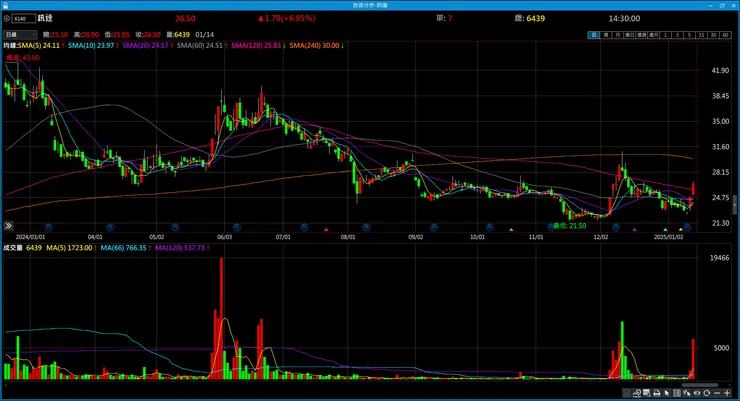740x401 pixels.
Task: Select the 還月 adjusted monthly tab
Action: point(653,35)
